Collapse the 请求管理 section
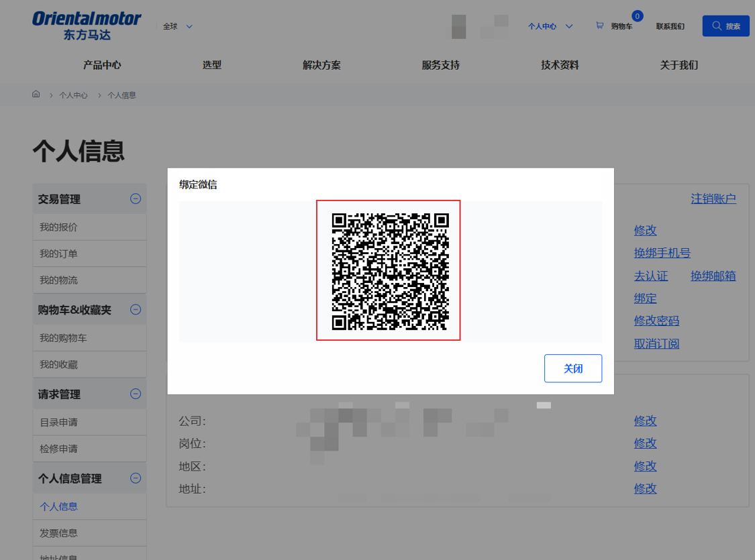This screenshot has height=560, width=755. [136, 394]
